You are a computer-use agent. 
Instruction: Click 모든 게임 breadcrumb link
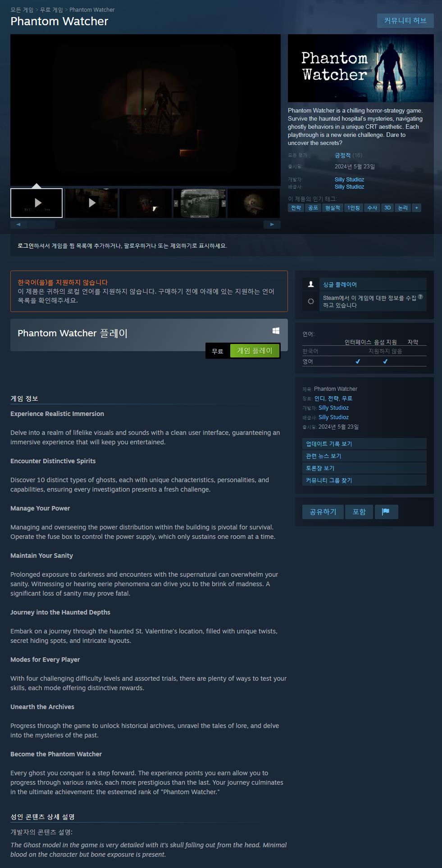pyautogui.click(x=22, y=9)
